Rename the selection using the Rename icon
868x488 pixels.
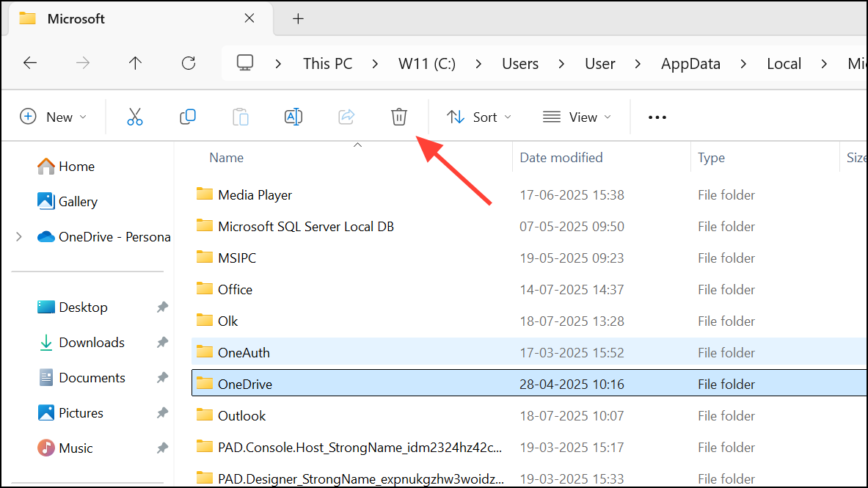[x=293, y=117]
